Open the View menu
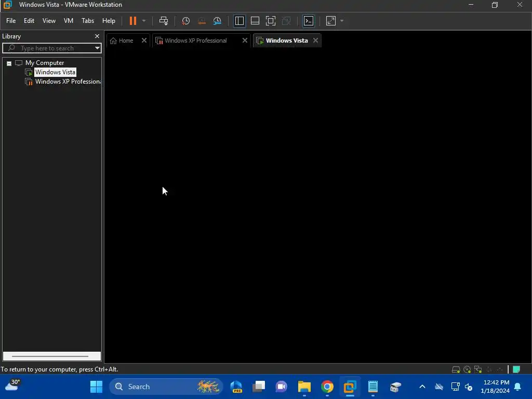The width and height of the screenshot is (532, 399). tap(49, 21)
